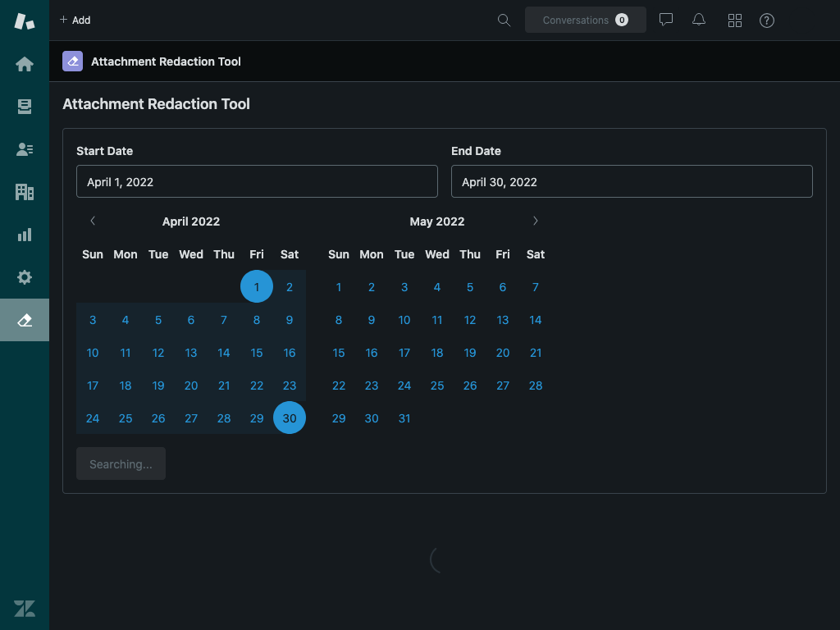Open the chat messaging icon
This screenshot has width=840, height=630.
[666, 20]
